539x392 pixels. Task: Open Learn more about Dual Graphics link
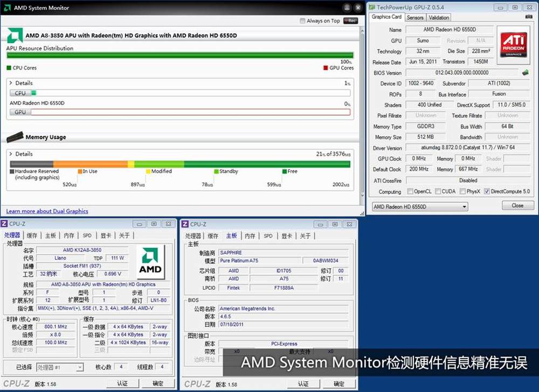point(47,211)
